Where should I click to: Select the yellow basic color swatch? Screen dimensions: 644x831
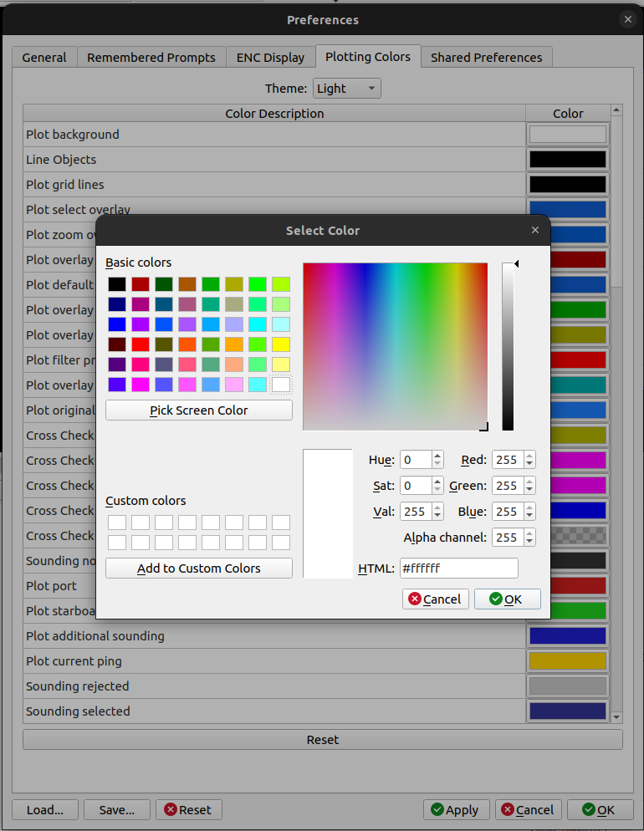281,344
